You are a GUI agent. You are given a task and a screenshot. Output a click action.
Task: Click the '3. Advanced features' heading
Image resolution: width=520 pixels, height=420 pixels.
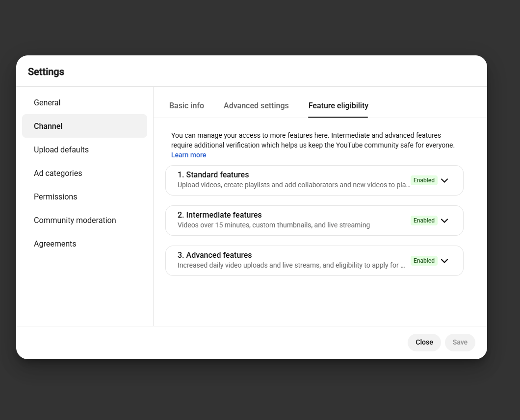tap(214, 255)
